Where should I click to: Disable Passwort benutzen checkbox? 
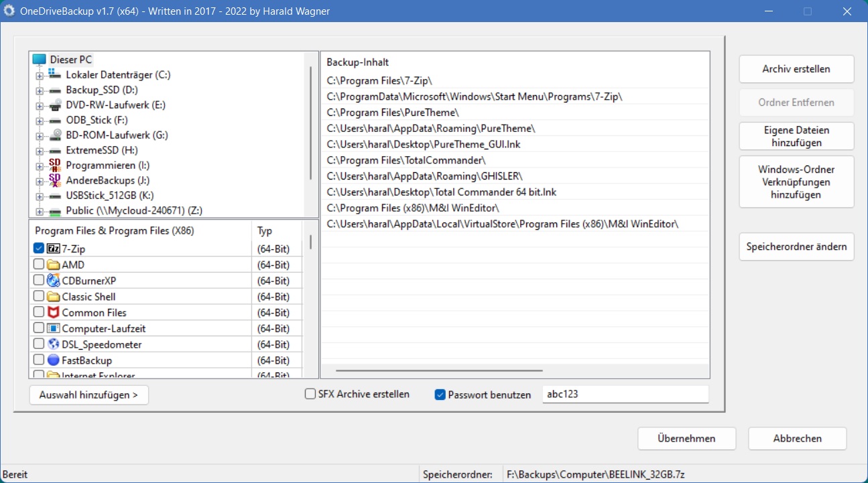[440, 395]
